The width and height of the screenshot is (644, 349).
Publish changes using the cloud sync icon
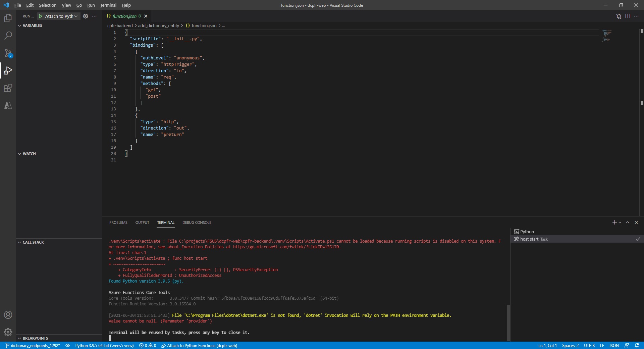tap(68, 345)
